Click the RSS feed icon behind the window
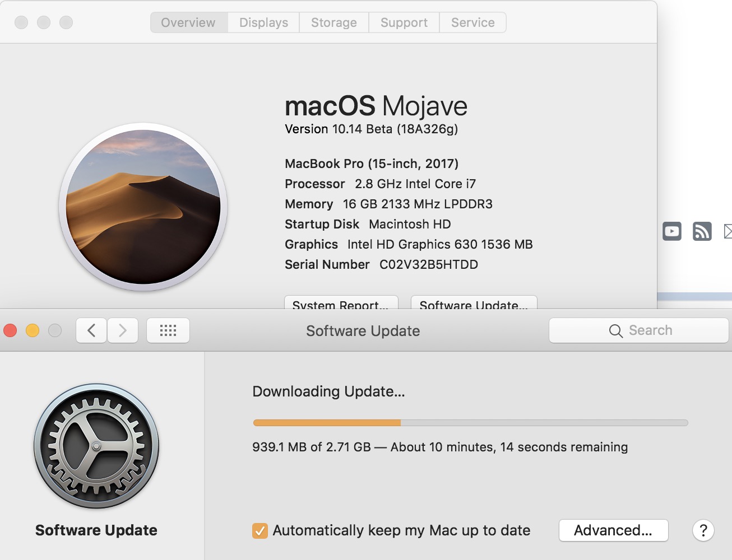Image resolution: width=732 pixels, height=560 pixels. [702, 231]
